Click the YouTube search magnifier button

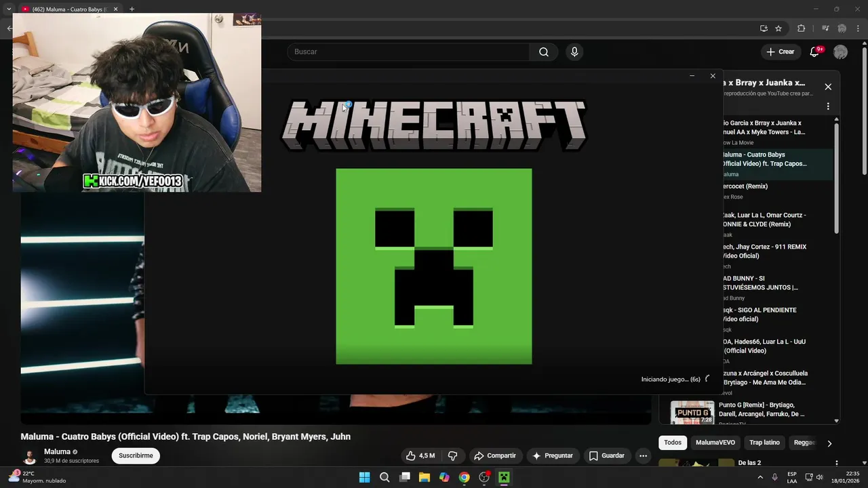coord(544,52)
